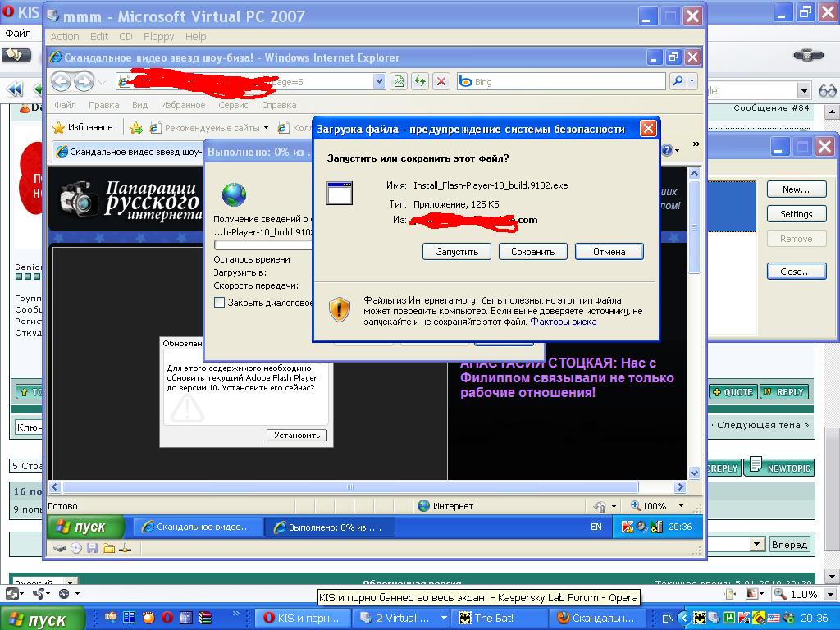Click Kaspersky tray icon in guest taskbar
The image size is (840, 630).
pos(628,527)
